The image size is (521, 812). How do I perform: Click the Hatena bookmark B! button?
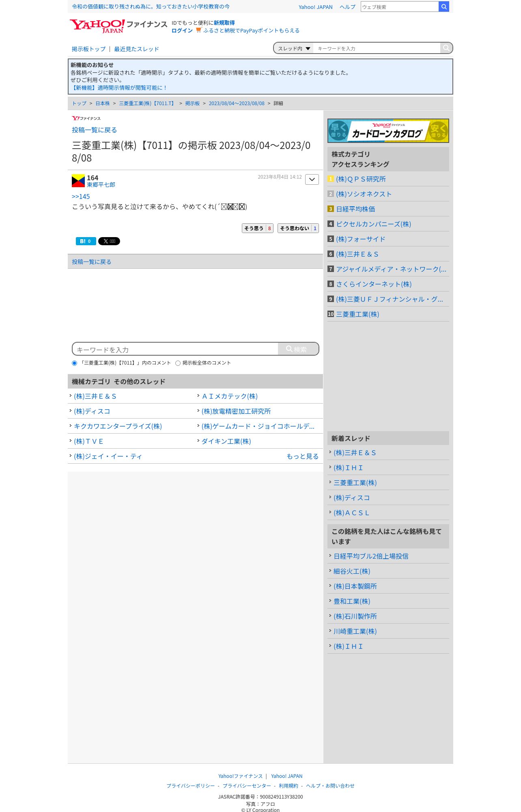[x=86, y=241]
